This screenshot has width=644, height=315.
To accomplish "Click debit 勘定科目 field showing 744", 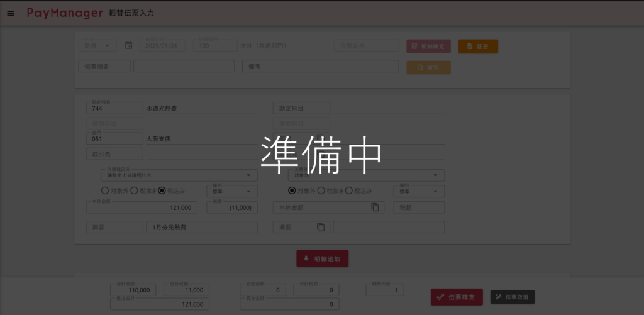I will (114, 108).
